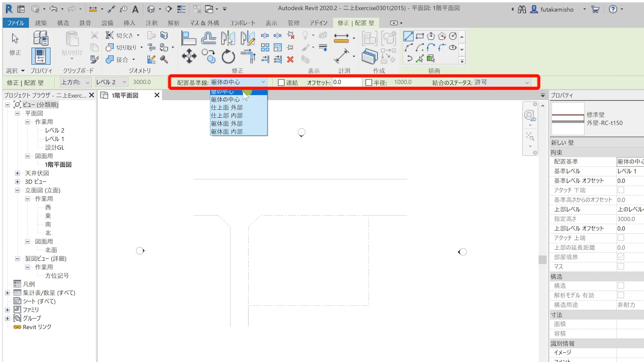Open the 結合のステータス dropdown

point(502,82)
